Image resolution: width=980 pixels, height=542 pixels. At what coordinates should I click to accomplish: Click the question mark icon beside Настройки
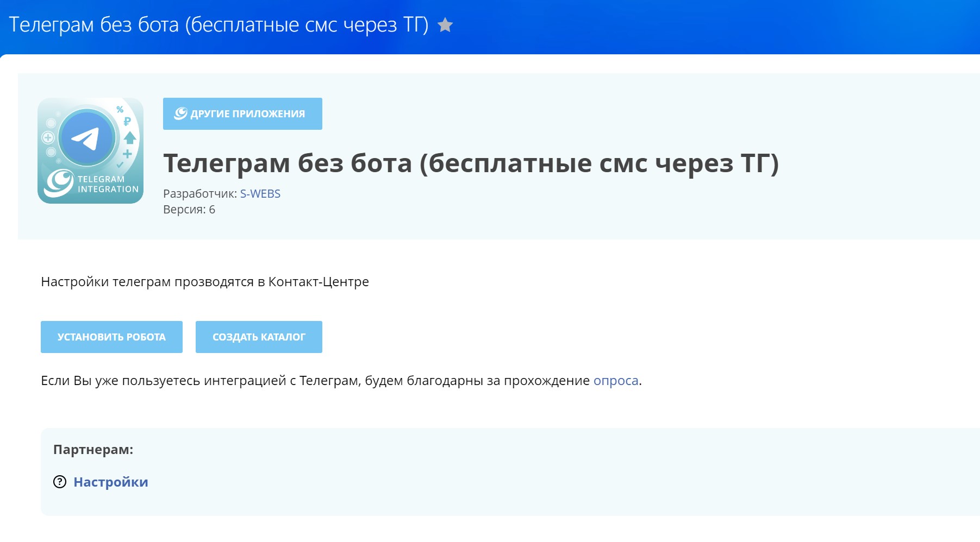60,482
